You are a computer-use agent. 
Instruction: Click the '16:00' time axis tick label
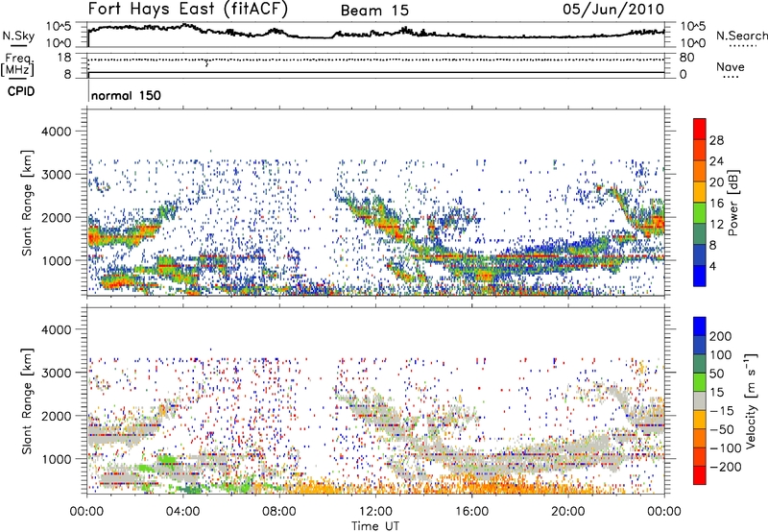[472, 512]
